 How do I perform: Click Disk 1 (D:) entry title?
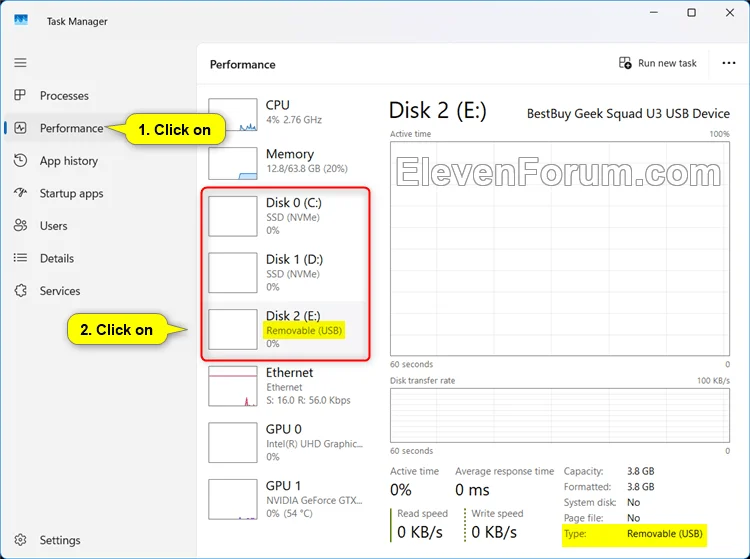click(x=294, y=259)
